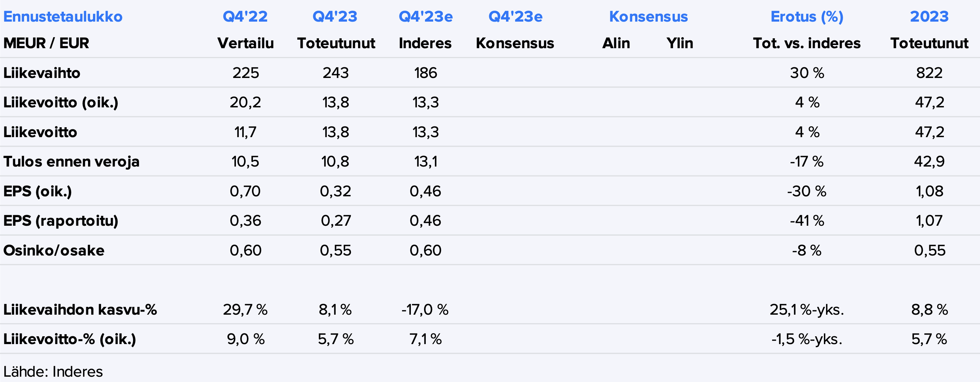This screenshot has height=382, width=980.
Task: Click the 25,1 %-yks. difference cell
Action: 806,309
